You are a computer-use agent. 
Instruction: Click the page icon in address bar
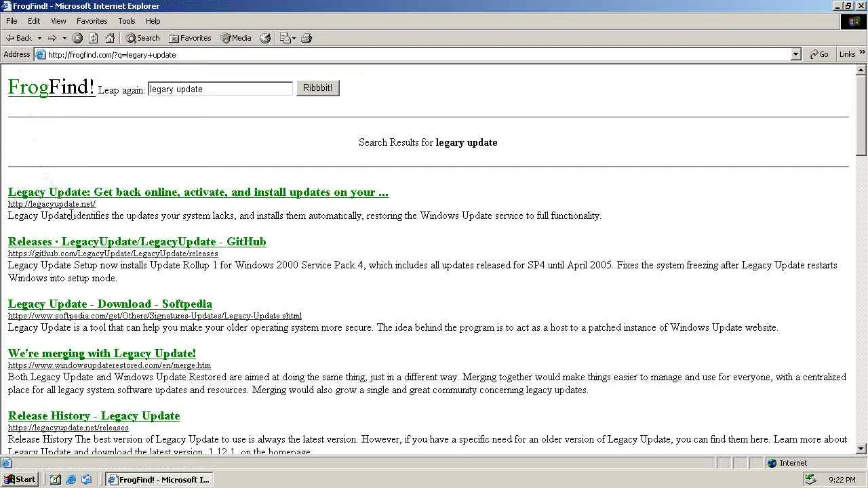(x=41, y=55)
